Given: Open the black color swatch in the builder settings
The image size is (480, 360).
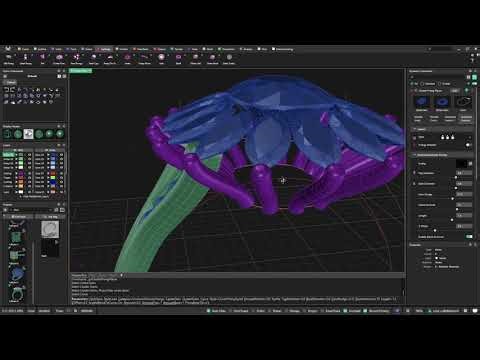Looking at the screenshot, I should [x=461, y=164].
